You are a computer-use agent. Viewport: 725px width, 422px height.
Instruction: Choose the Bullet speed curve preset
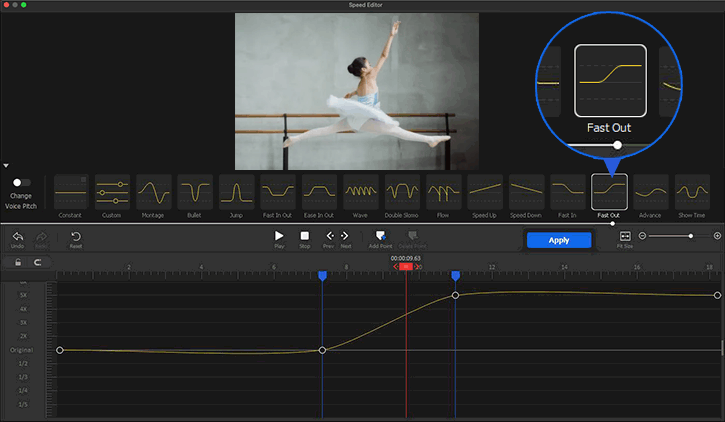195,191
